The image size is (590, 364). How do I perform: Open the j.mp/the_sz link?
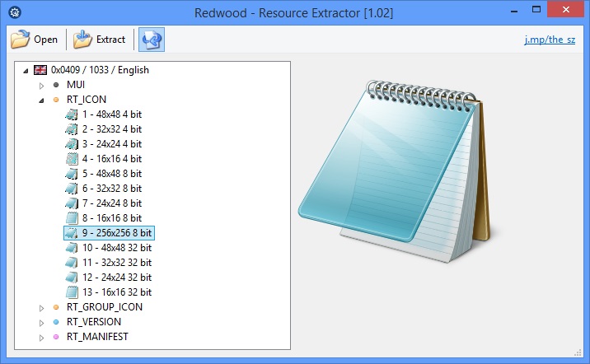coord(550,40)
